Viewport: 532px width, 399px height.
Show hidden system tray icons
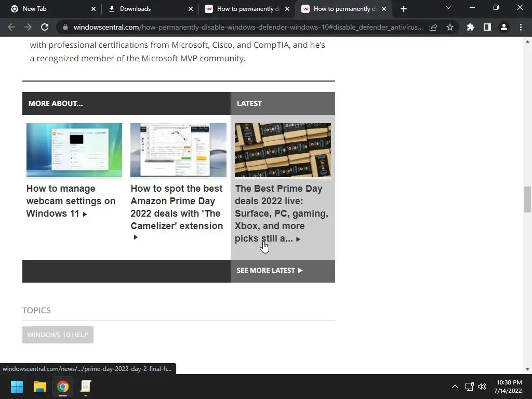click(455, 387)
